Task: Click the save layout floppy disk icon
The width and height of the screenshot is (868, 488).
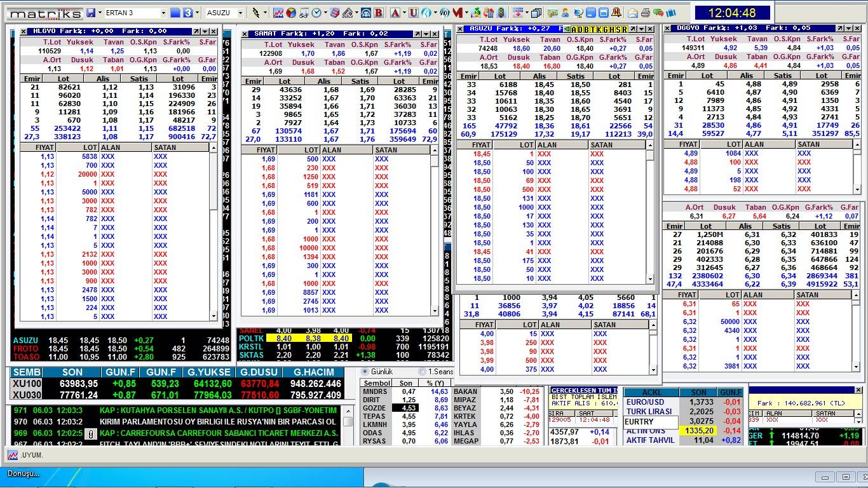Action: [x=91, y=13]
